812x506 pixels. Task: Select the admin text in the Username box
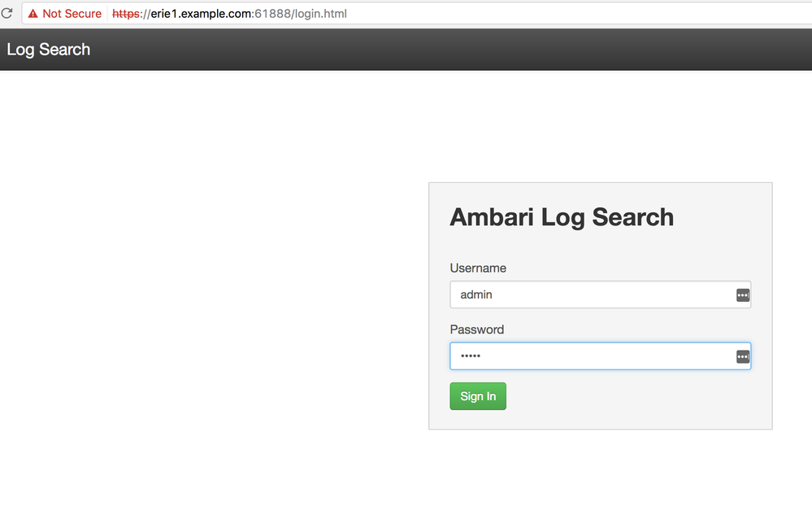(x=475, y=294)
